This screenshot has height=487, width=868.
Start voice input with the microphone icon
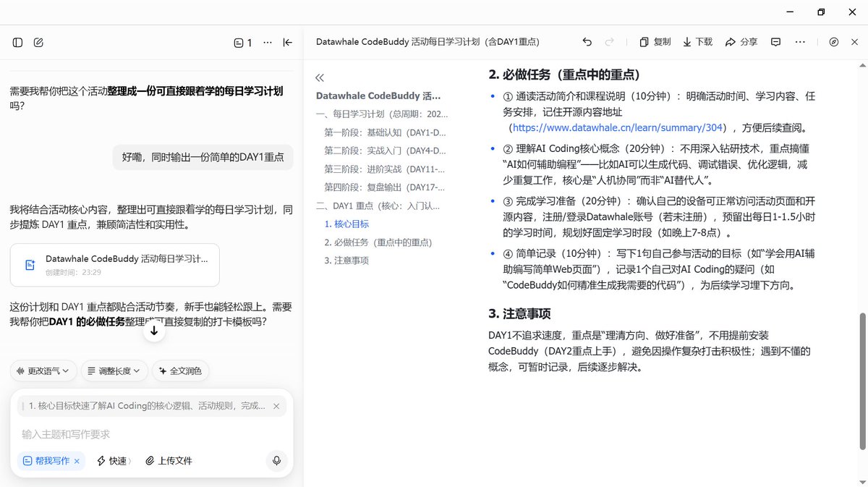(276, 461)
